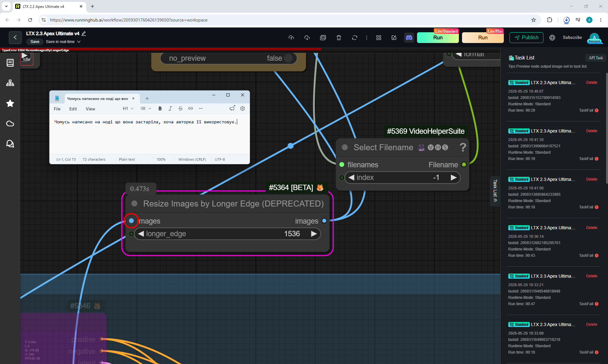The width and height of the screenshot is (608, 364).
Task: Click the Filename output port on Select Filename
Action: point(464,164)
